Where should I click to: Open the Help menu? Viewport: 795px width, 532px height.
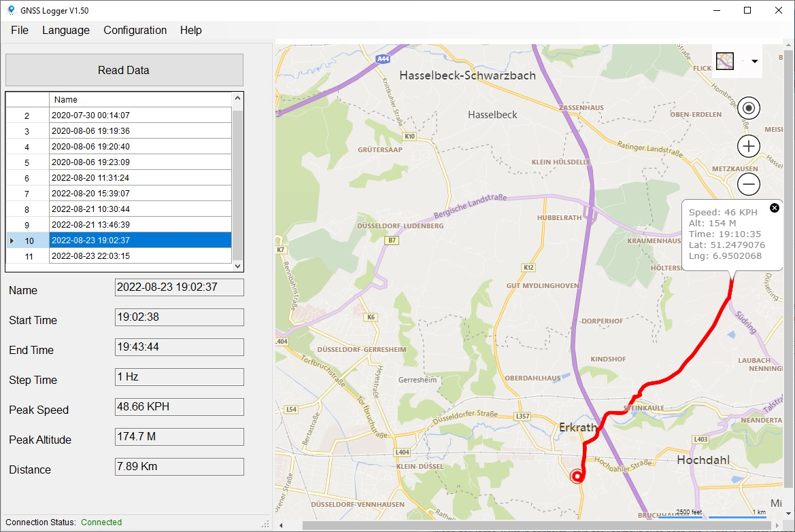point(190,30)
